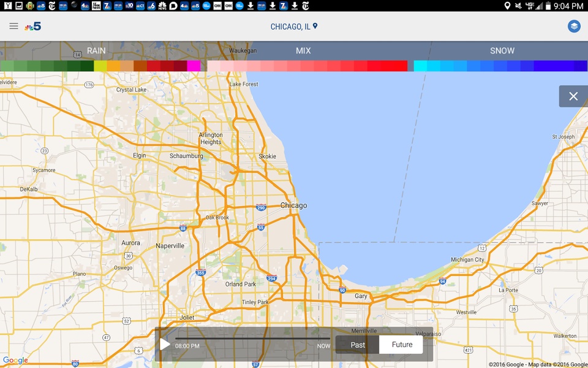The width and height of the screenshot is (588, 368).
Task: Click the I-55 highway shield
Action: (x=261, y=227)
